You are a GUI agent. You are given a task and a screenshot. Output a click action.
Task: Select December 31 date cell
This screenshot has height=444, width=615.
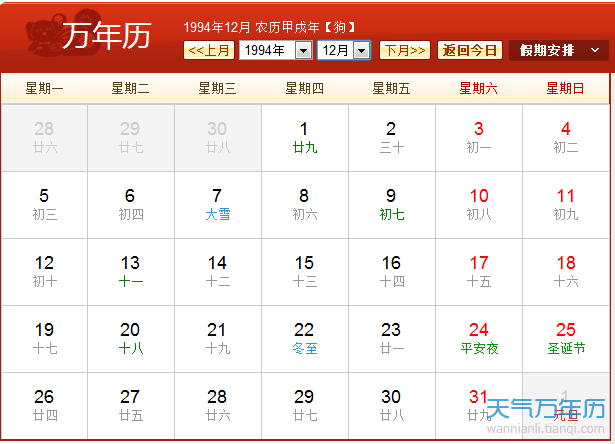478,404
